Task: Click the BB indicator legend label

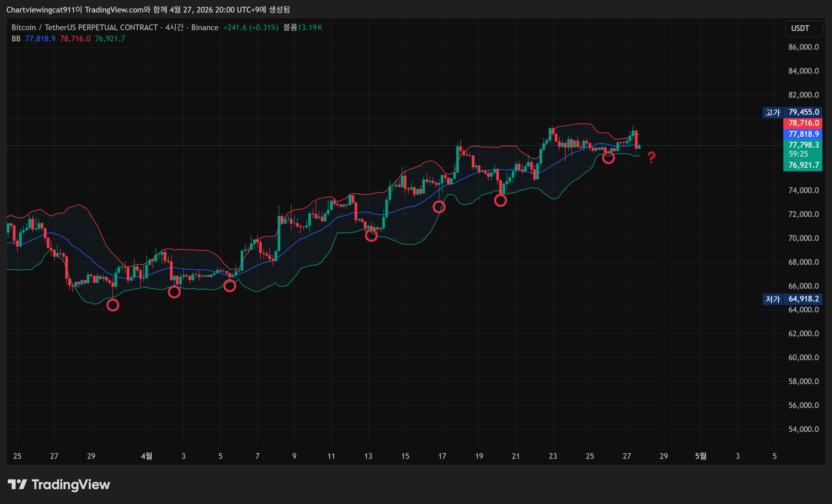Action: pyautogui.click(x=16, y=39)
